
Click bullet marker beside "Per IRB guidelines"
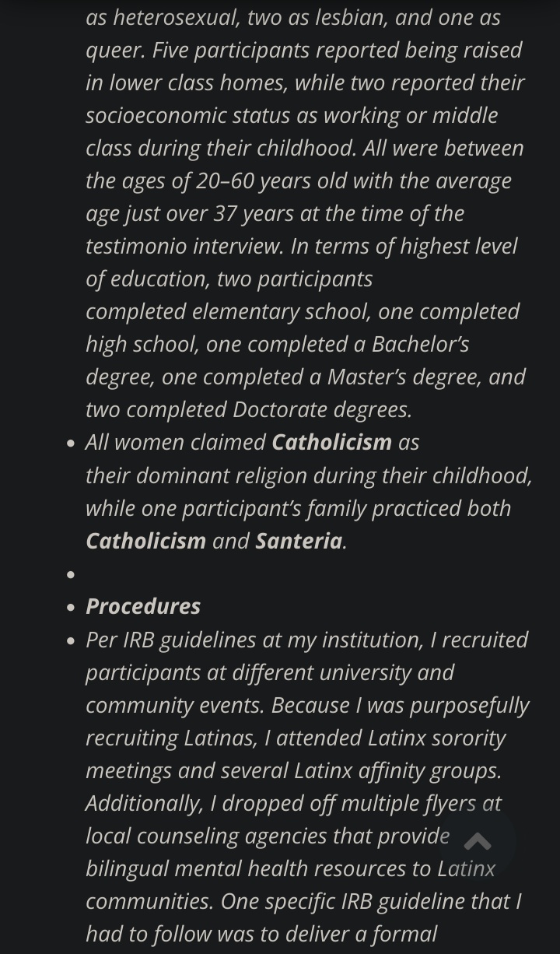point(71,641)
